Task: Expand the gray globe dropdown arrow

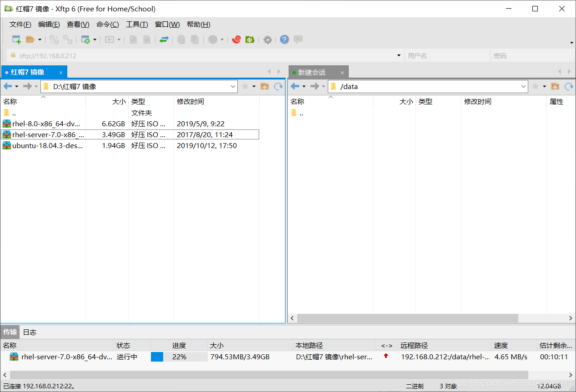Action: [x=222, y=40]
